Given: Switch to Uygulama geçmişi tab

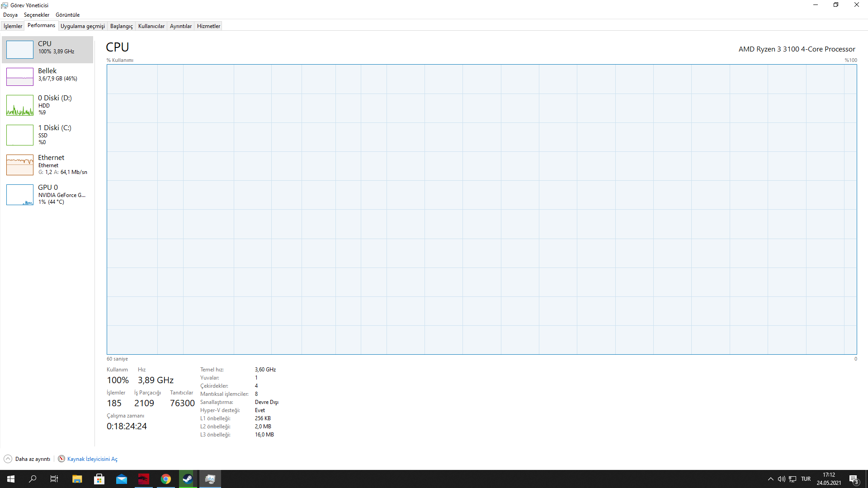Looking at the screenshot, I should click(x=83, y=26).
